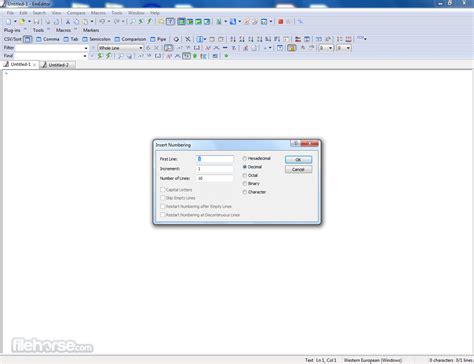
Task: Switch to the Untitled-2 tab
Action: (x=58, y=65)
